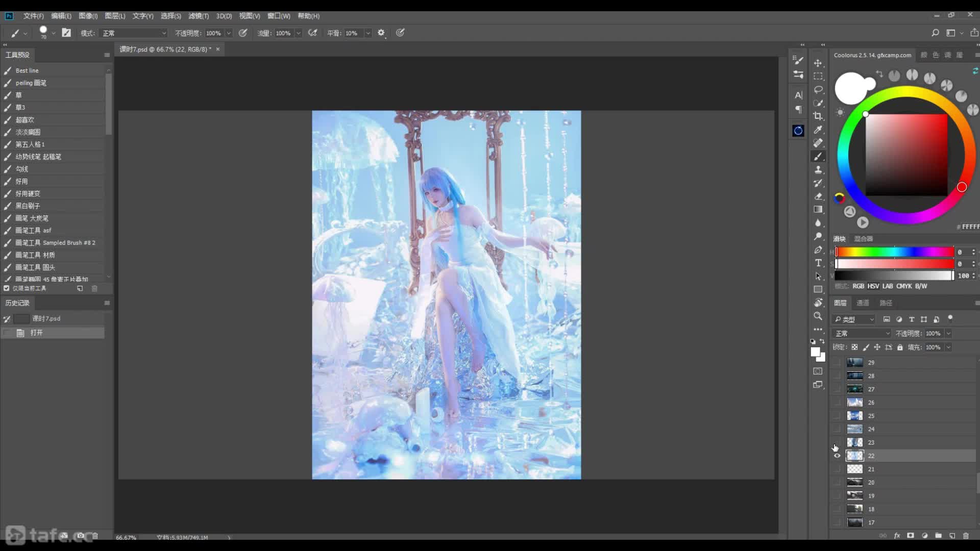Select the Zoom magnifier tool
Screen dimensions: 980x551
[x=818, y=316]
